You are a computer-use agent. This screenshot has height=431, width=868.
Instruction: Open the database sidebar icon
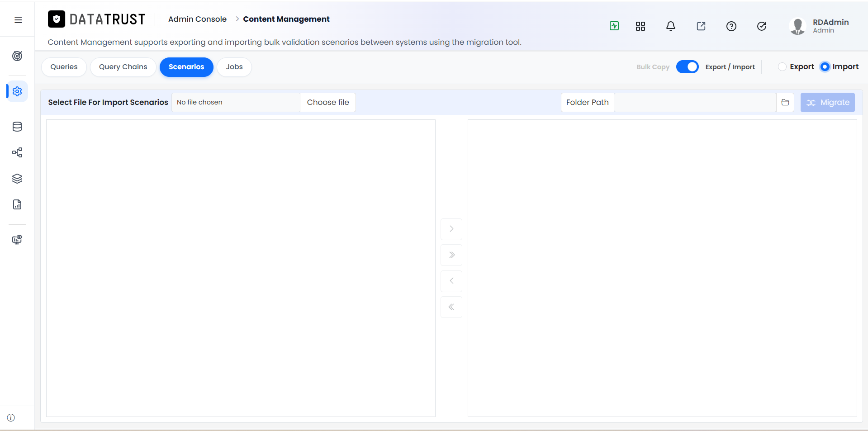point(17,127)
